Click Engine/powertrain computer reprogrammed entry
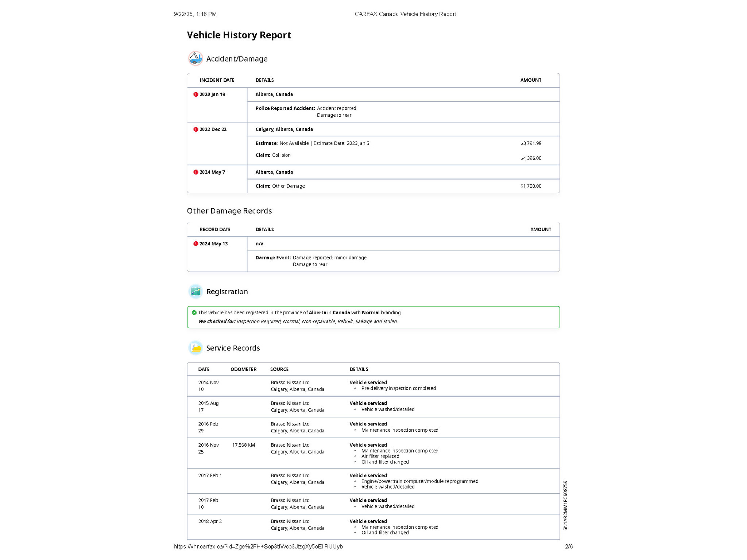The width and height of the screenshot is (747, 560). coord(419,481)
